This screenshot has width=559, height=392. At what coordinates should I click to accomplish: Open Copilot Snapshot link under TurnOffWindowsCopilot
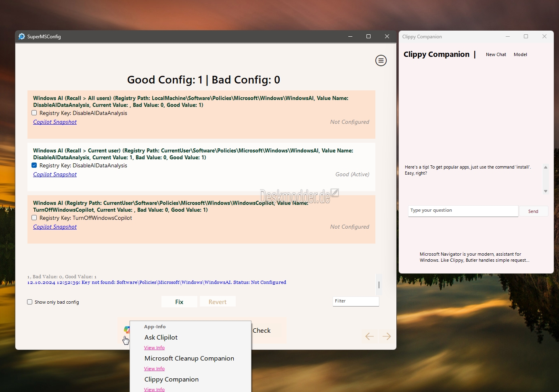click(55, 227)
